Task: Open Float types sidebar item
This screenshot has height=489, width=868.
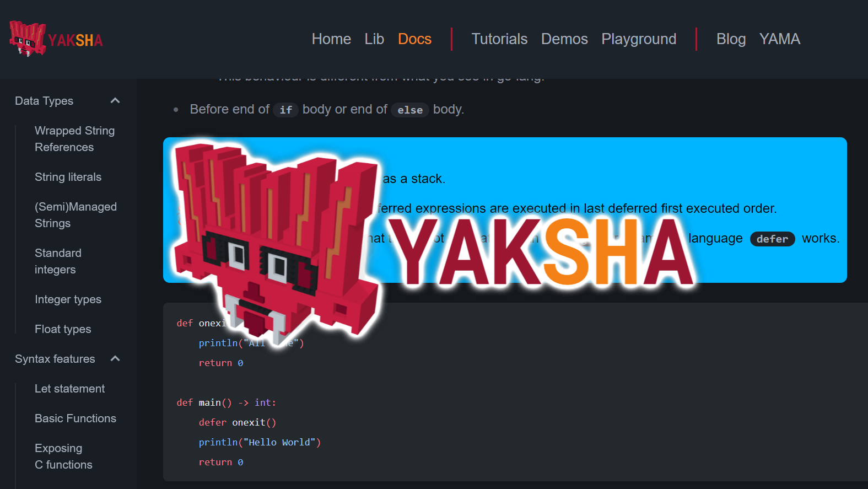Action: [63, 329]
